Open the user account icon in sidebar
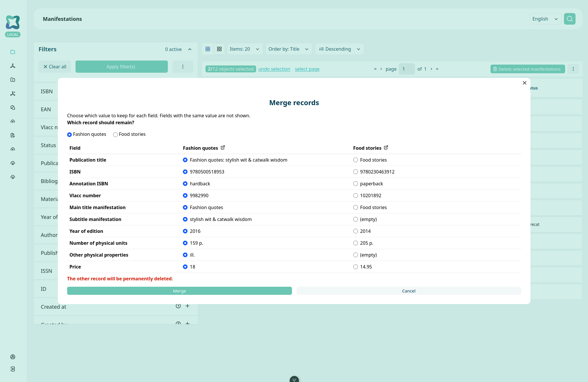Viewport: 588px width, 382px height. click(x=13, y=357)
